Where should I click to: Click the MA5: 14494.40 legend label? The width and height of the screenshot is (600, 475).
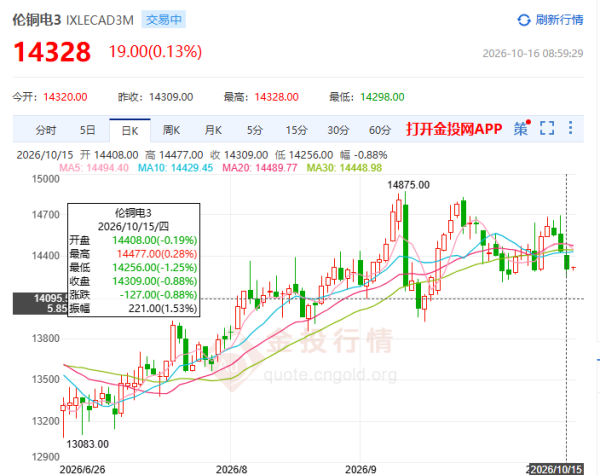pyautogui.click(x=94, y=168)
